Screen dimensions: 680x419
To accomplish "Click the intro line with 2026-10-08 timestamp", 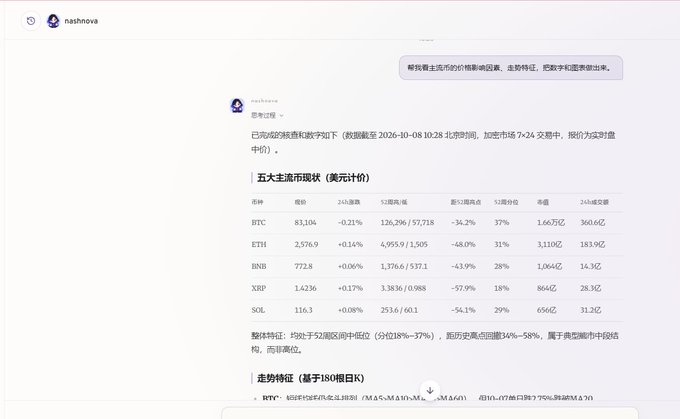I will click(x=433, y=142).
